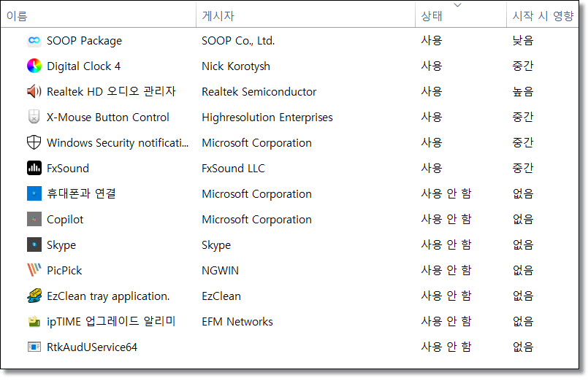
Task: Click 높음 impact in Realtek row
Action: pos(523,91)
